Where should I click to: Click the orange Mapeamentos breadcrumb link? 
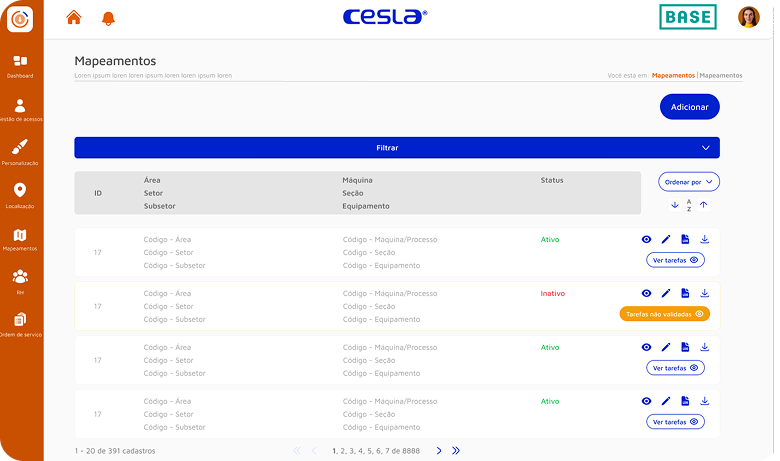673,76
